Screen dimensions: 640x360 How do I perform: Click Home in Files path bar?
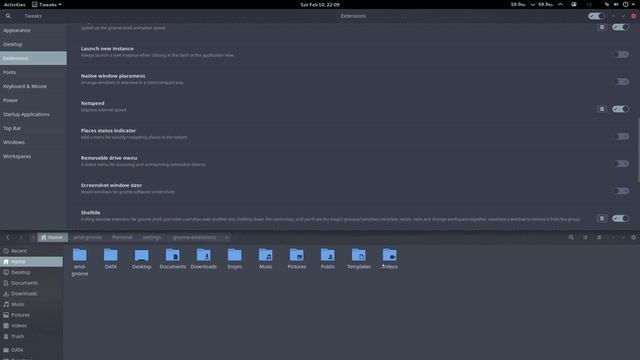(52, 237)
